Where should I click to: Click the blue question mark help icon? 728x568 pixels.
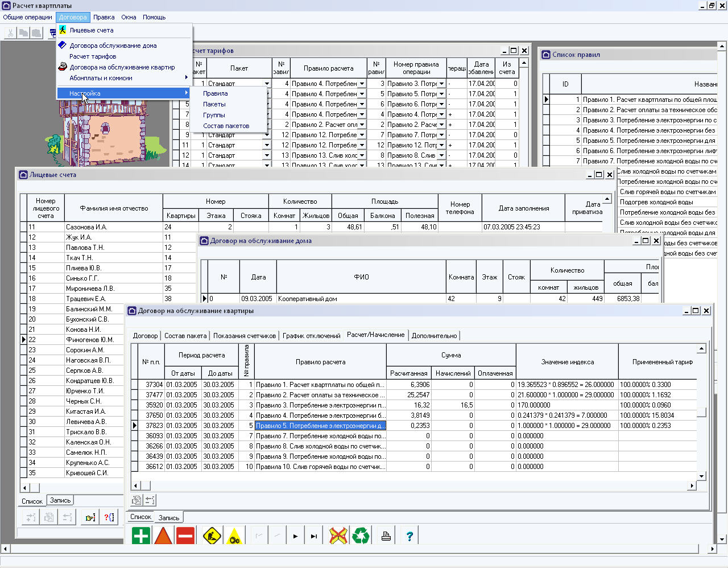[409, 536]
